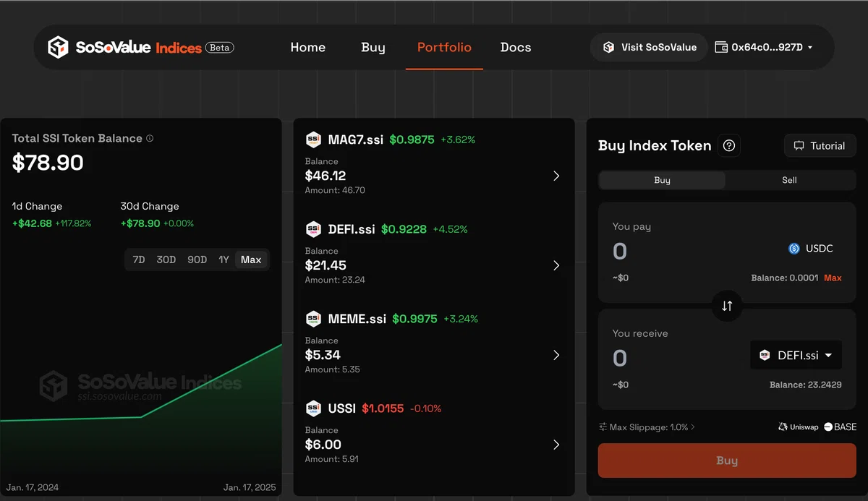868x501 pixels.
Task: Click MAG7.ssi price $0.9875
Action: [412, 140]
